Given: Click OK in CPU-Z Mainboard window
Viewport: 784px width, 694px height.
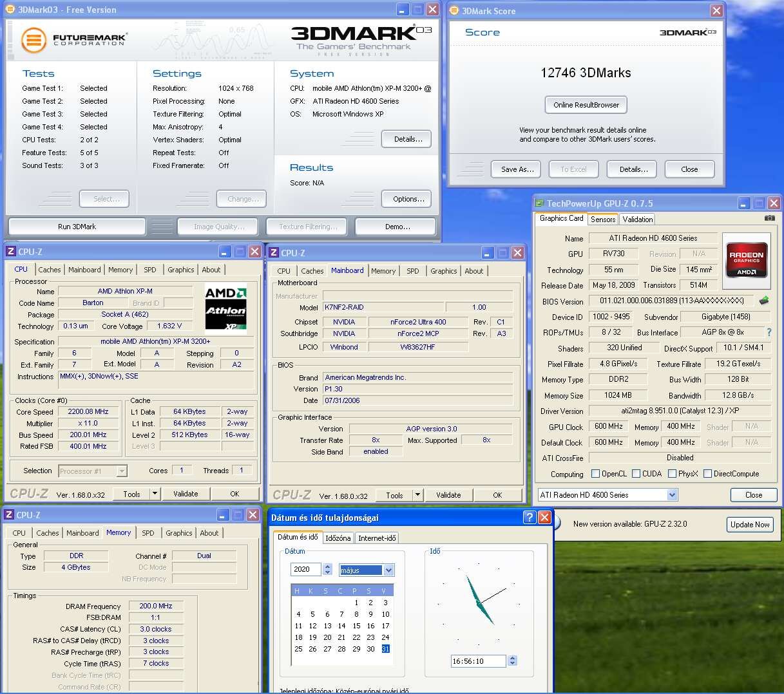Looking at the screenshot, I should coord(497,495).
